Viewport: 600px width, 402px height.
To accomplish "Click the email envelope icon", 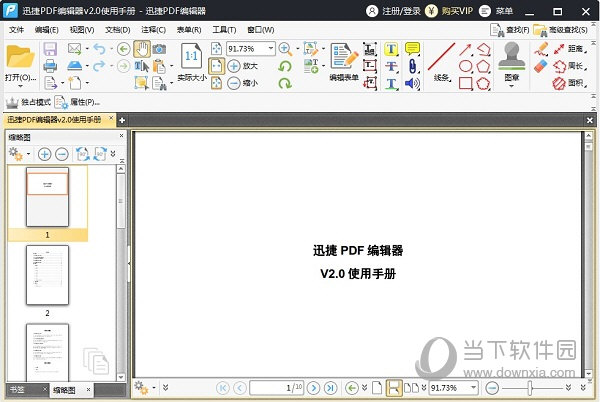I will tap(74, 49).
